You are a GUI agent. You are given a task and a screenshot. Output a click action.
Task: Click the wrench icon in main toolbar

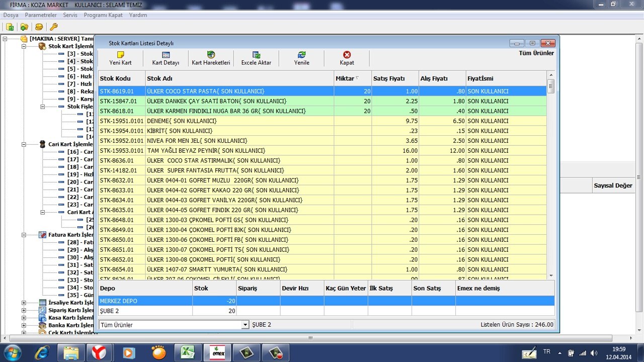pyautogui.click(x=53, y=27)
